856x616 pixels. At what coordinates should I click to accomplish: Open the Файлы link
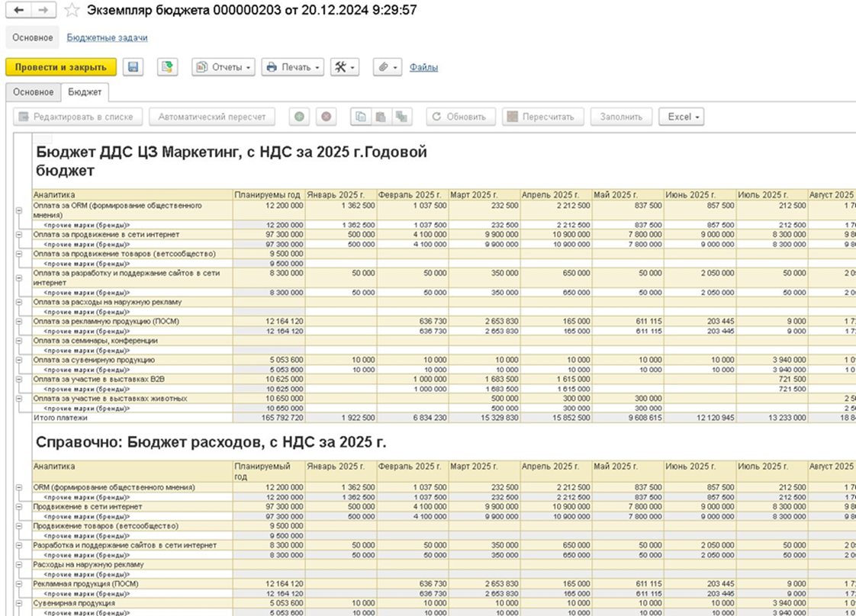[423, 67]
